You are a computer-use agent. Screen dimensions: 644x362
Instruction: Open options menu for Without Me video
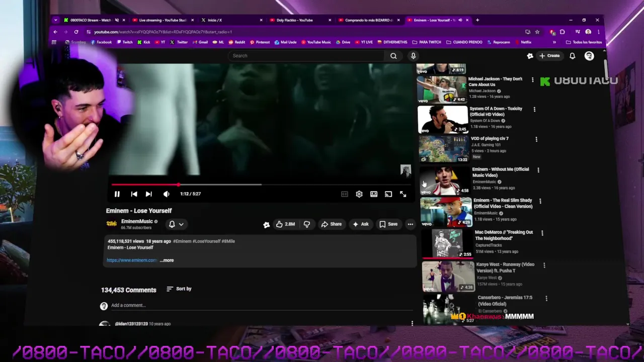click(x=538, y=170)
